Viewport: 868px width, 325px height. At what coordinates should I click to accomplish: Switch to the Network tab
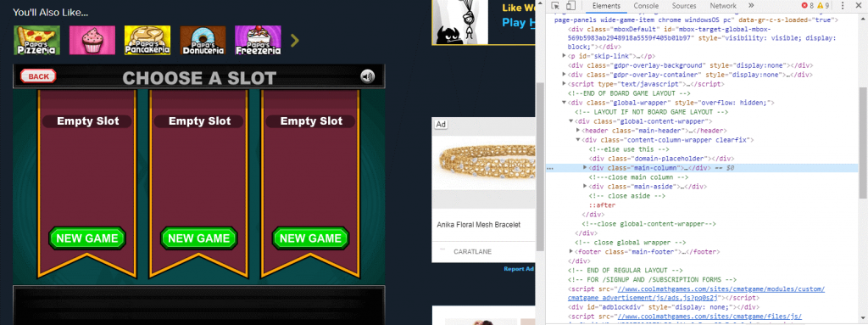point(723,6)
